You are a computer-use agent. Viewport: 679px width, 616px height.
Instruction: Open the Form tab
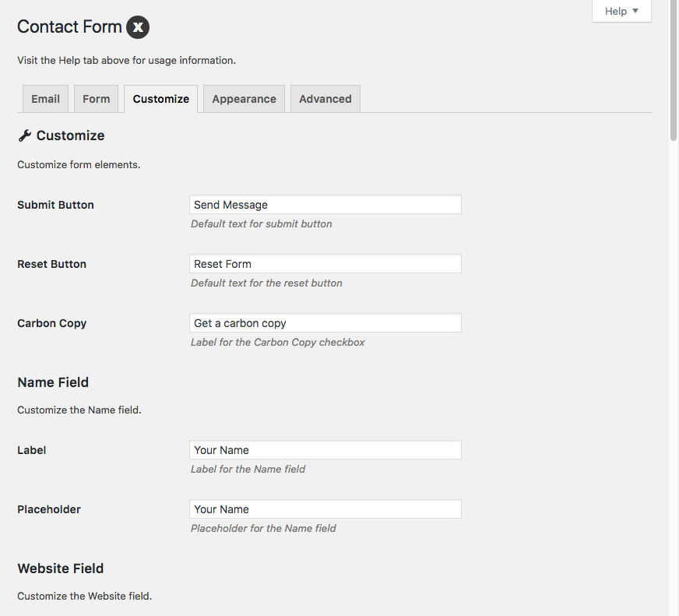(97, 99)
